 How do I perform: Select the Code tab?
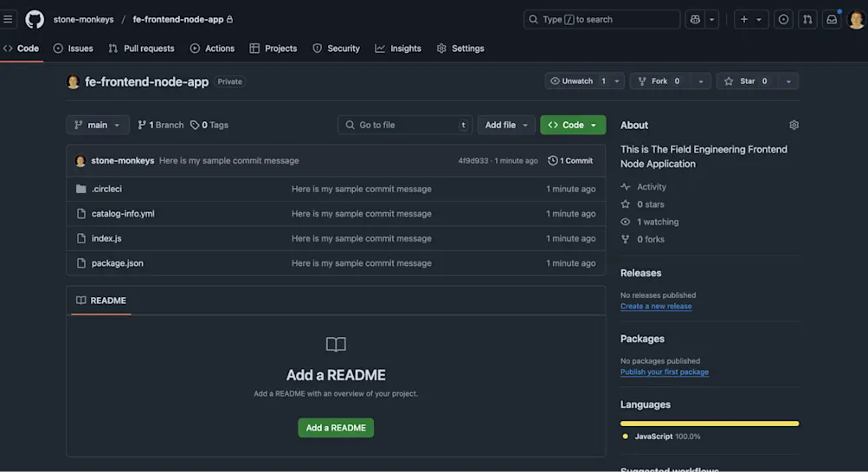[21, 48]
